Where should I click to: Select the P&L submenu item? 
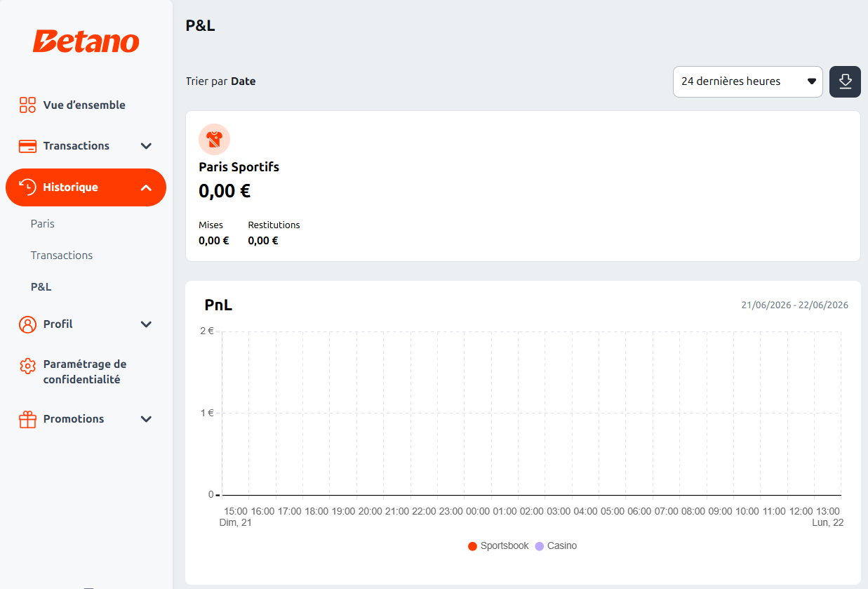tap(41, 287)
